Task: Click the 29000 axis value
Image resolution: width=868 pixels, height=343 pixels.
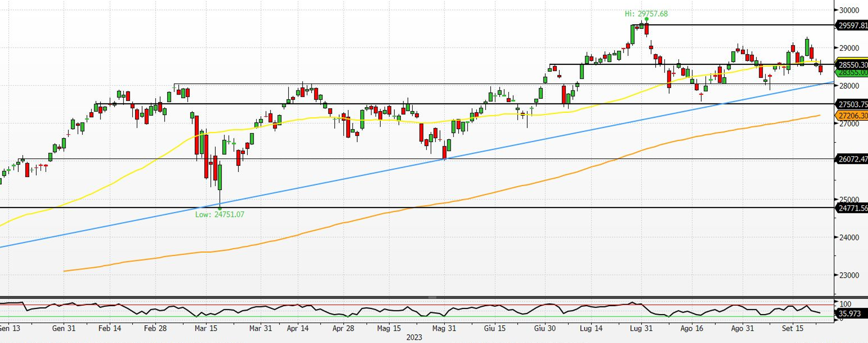Action: 849,48
